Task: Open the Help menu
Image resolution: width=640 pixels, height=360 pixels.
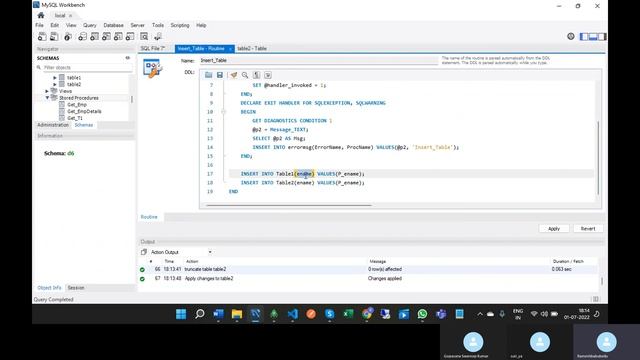Action: click(201, 25)
